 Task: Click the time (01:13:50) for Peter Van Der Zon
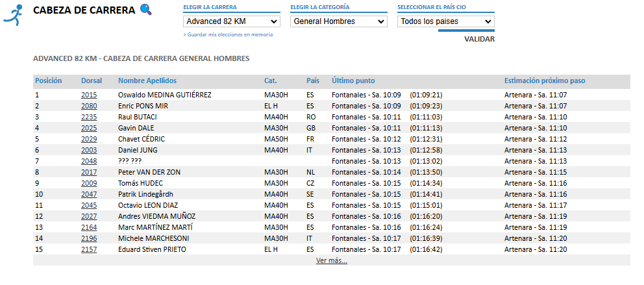[426, 172]
